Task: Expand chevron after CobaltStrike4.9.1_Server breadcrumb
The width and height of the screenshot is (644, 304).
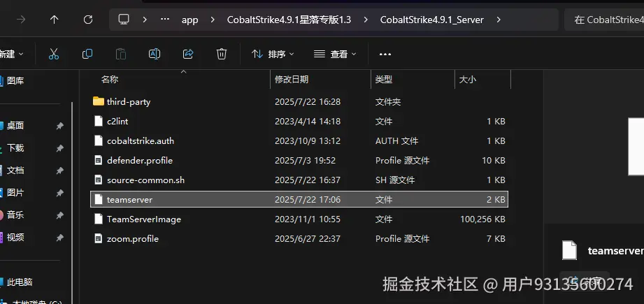Action: [x=498, y=20]
